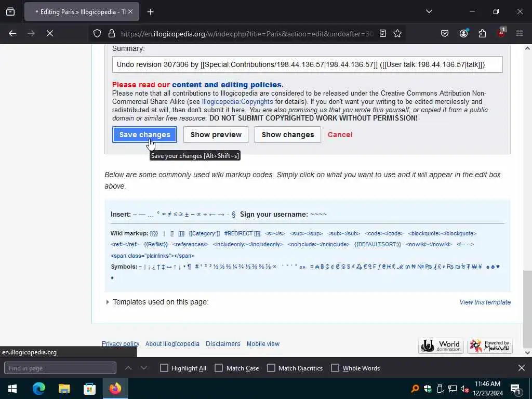Screen dimensions: 532x399
Task: Bookmark this page with the star
Action: point(397,33)
